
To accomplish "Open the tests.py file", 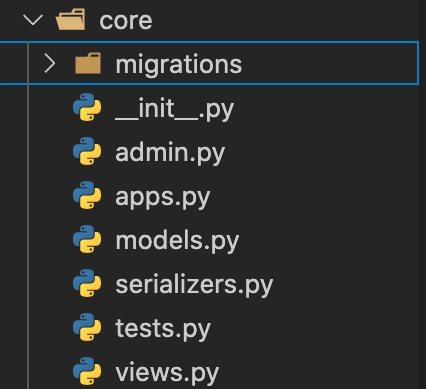I will pyautogui.click(x=163, y=329).
